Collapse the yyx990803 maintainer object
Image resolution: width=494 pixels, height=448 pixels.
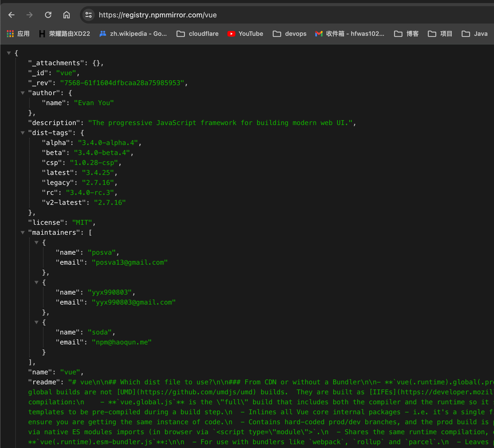37,282
